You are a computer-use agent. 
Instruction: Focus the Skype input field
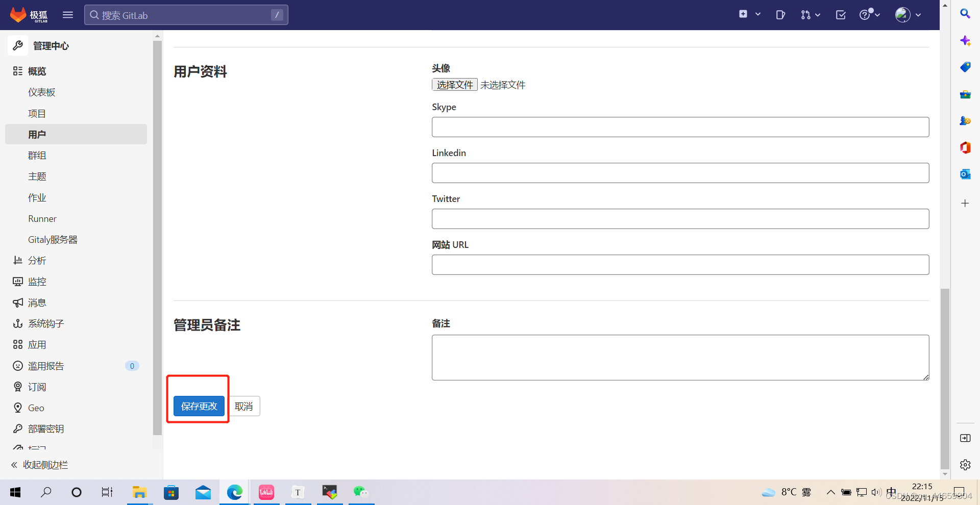680,127
